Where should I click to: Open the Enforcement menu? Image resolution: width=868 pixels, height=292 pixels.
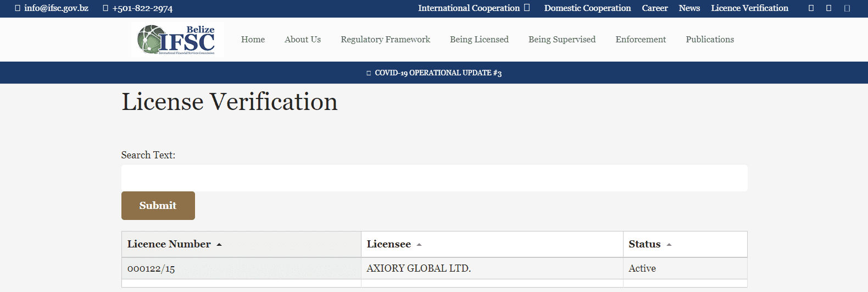pyautogui.click(x=641, y=40)
